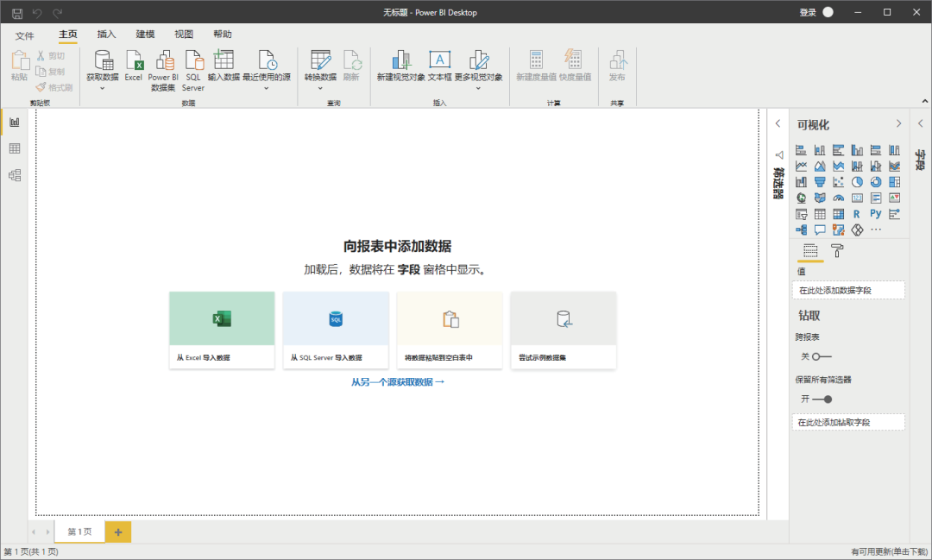Select the KPI visual
The height and width of the screenshot is (560, 932).
pyautogui.click(x=894, y=198)
